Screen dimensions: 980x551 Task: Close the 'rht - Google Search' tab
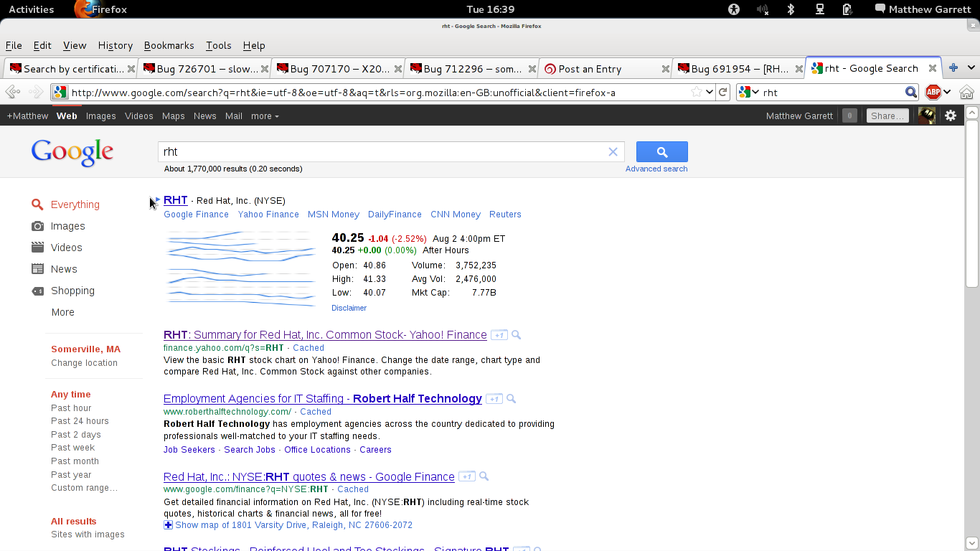(x=932, y=68)
